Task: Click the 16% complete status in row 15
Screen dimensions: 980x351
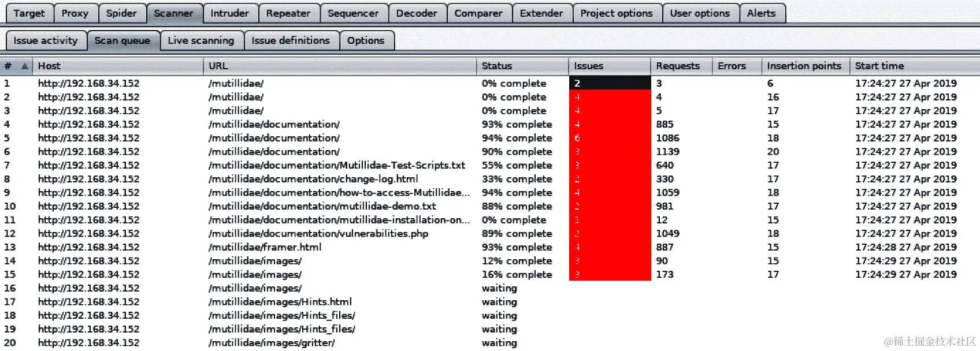Action: tap(517, 274)
